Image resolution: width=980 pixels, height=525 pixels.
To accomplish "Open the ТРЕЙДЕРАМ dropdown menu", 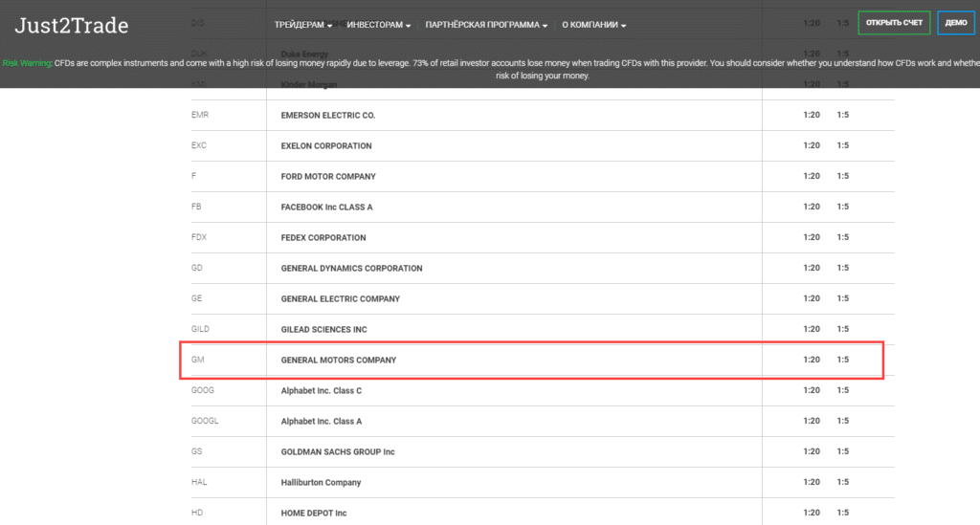I will pyautogui.click(x=303, y=25).
